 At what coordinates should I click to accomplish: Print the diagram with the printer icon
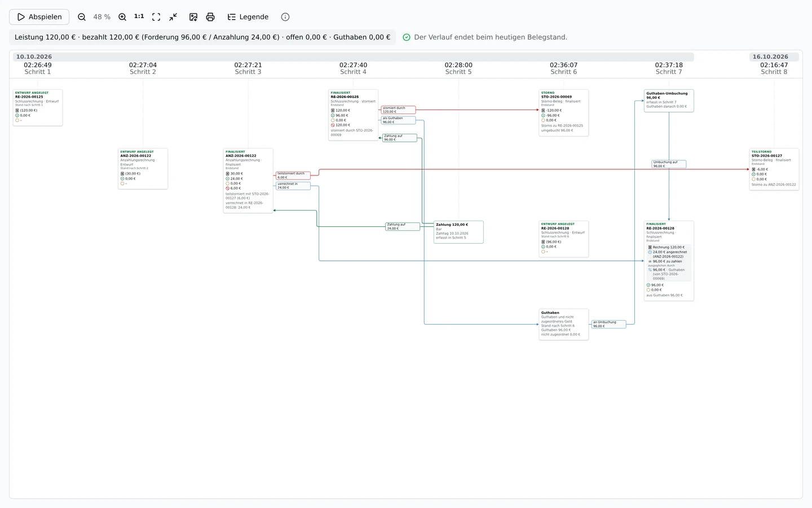210,17
